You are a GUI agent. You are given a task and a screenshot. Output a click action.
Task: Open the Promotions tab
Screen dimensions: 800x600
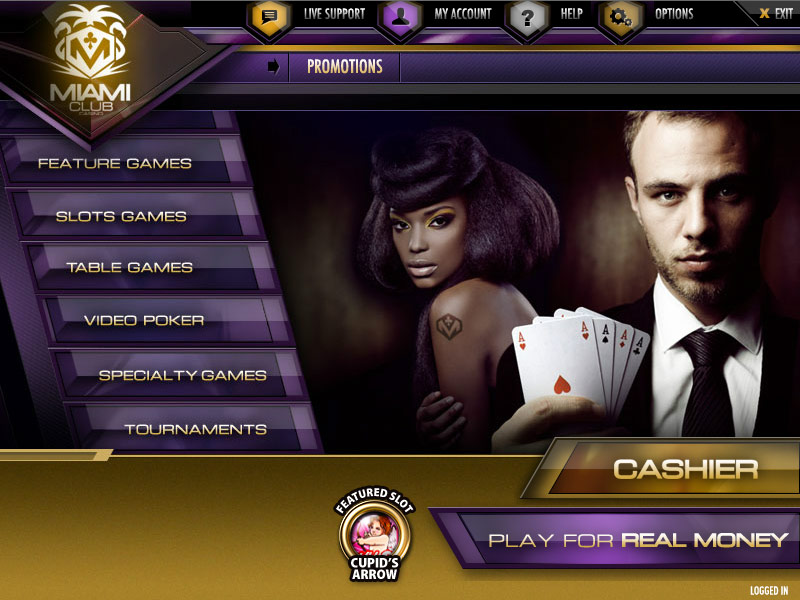(344, 67)
